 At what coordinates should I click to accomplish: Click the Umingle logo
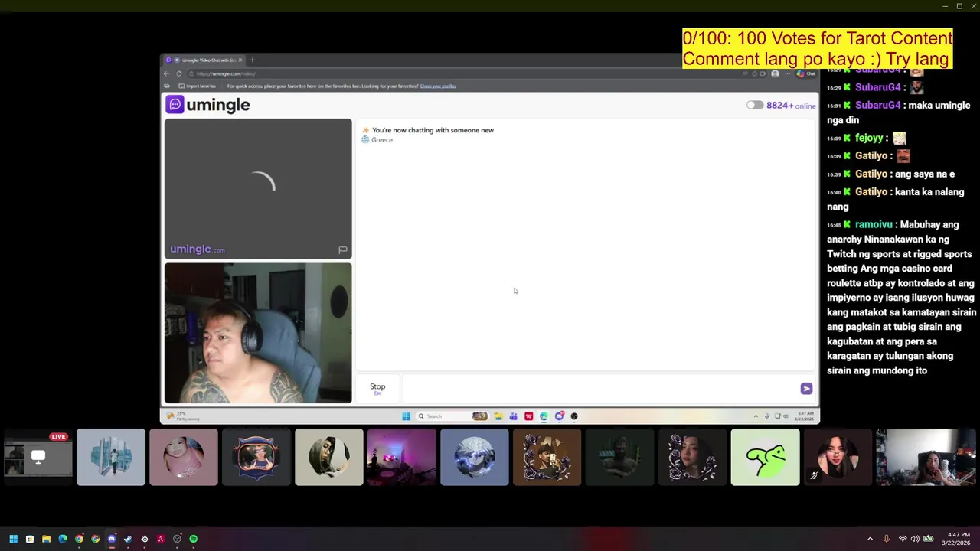208,105
